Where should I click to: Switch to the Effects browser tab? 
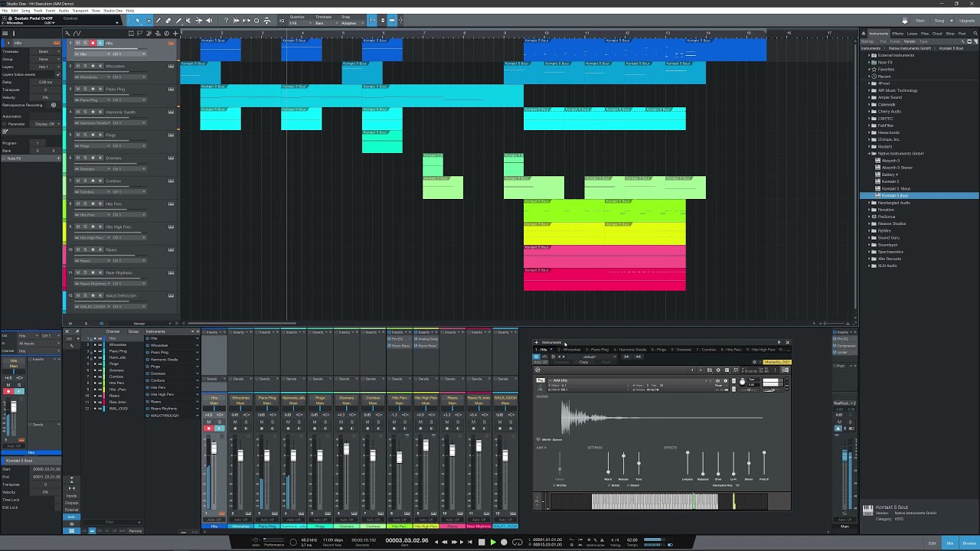pyautogui.click(x=897, y=34)
